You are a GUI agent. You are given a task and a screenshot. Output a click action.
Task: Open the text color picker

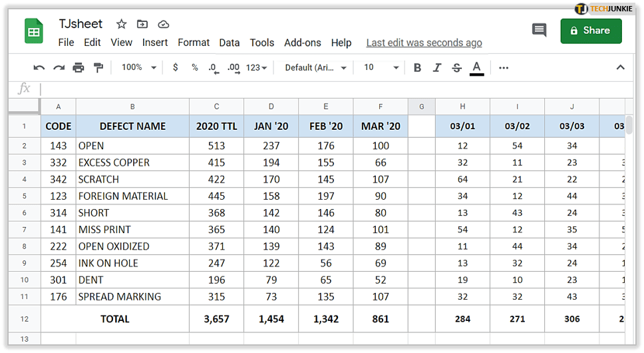(x=476, y=67)
